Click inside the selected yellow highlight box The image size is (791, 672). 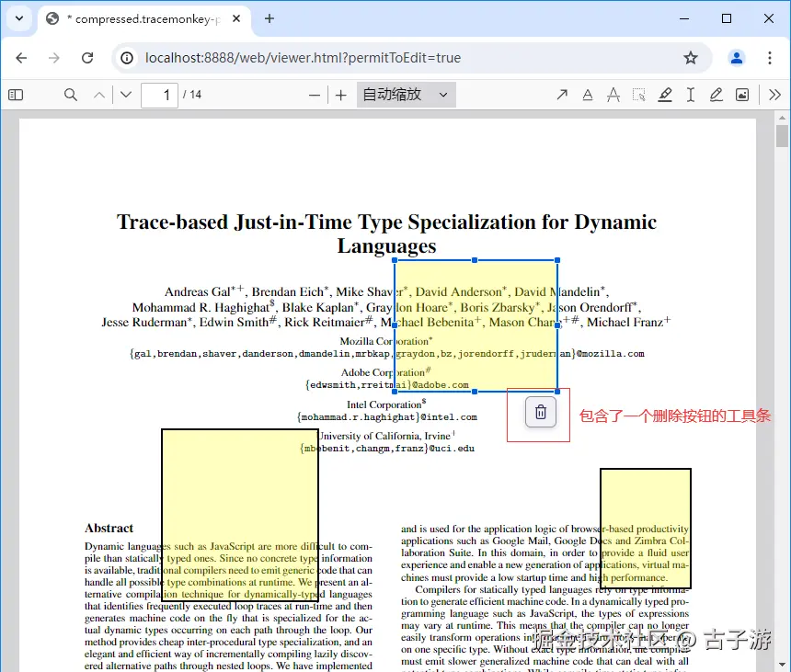[476, 325]
